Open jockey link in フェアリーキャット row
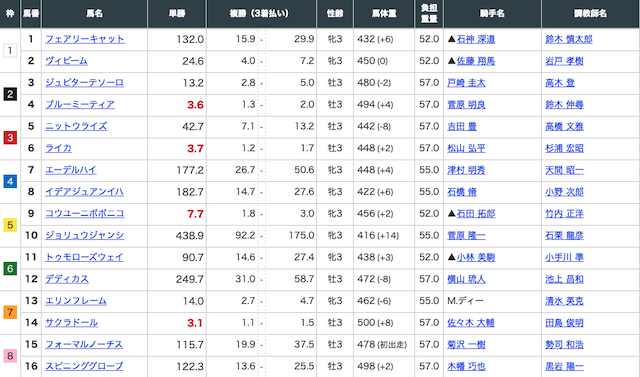Image resolution: width=640 pixels, height=377 pixels. [x=476, y=40]
